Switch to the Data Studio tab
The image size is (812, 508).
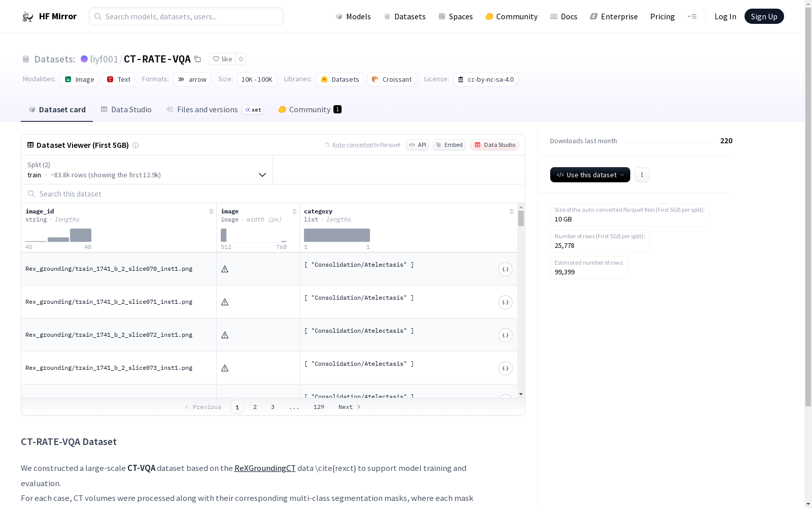[126, 110]
